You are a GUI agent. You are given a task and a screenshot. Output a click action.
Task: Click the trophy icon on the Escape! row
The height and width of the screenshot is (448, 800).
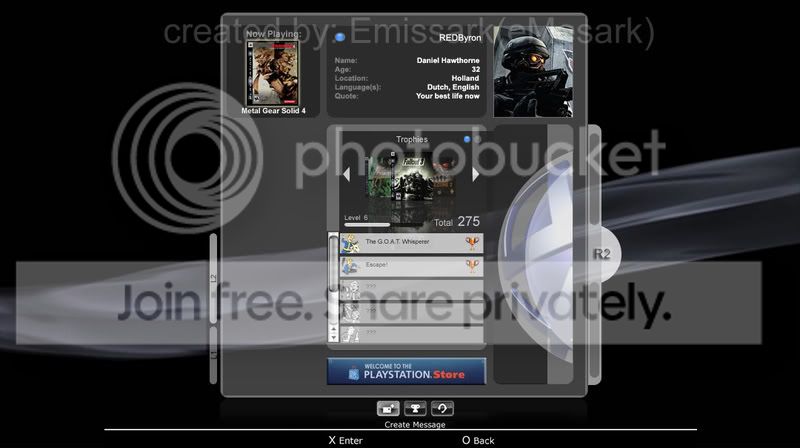click(x=472, y=266)
